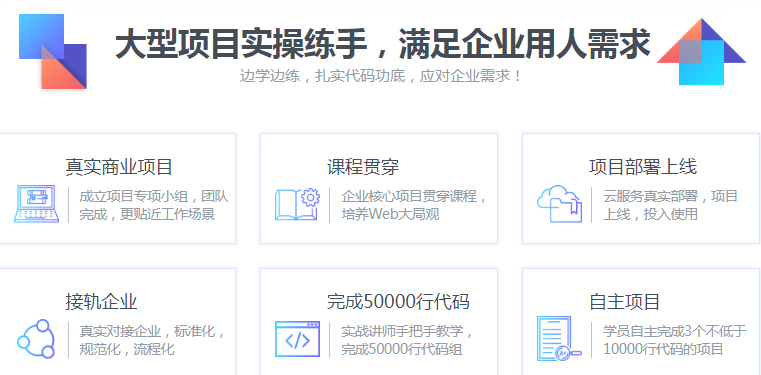Screen dimensions: 761x375
Task: Select the 项目部署上线 card title
Action: click(x=643, y=167)
